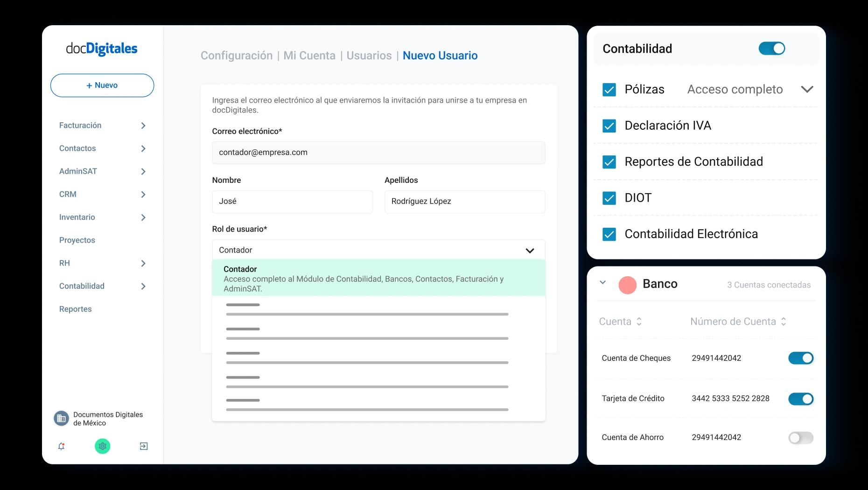Go to Usuarios breadcrumb link
This screenshot has height=490, width=868.
pyautogui.click(x=369, y=56)
